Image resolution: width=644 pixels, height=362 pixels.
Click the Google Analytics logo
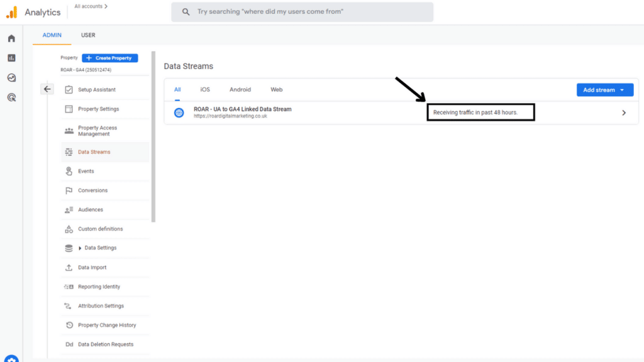pyautogui.click(x=11, y=11)
